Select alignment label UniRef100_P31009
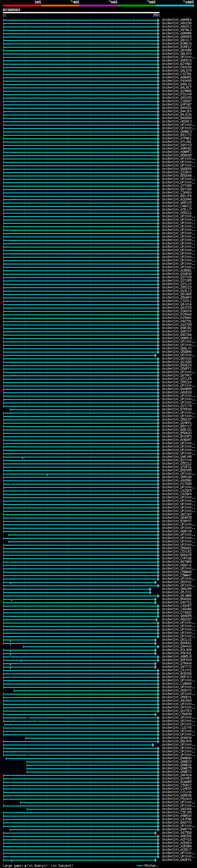197x868 pixels. point(177,94)
